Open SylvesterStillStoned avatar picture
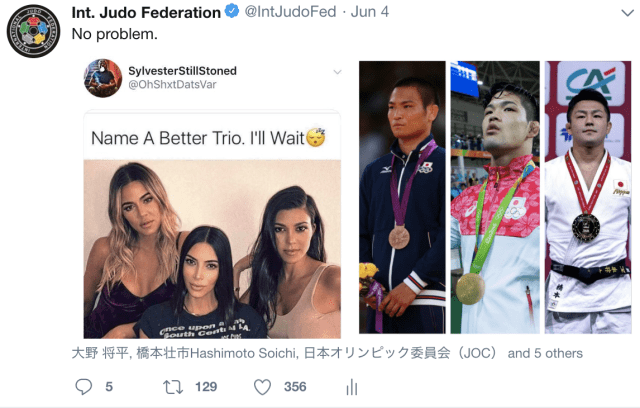This screenshot has height=408, width=640. (103, 78)
